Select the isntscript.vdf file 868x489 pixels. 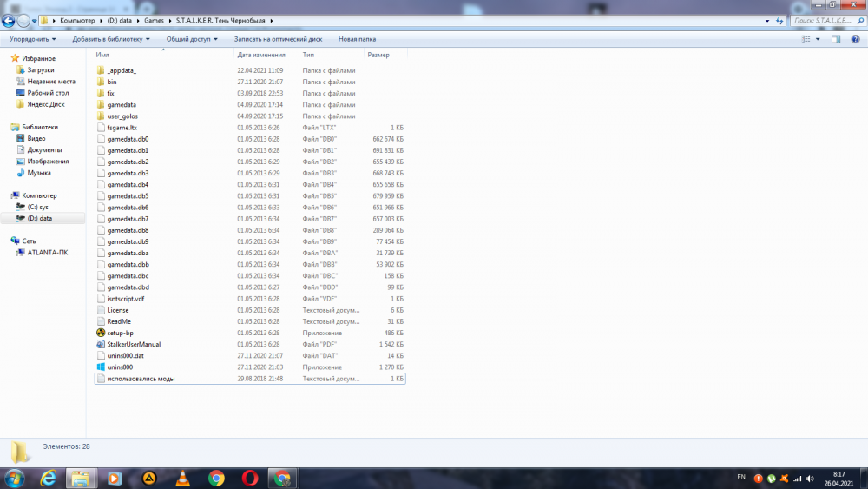point(250,299)
